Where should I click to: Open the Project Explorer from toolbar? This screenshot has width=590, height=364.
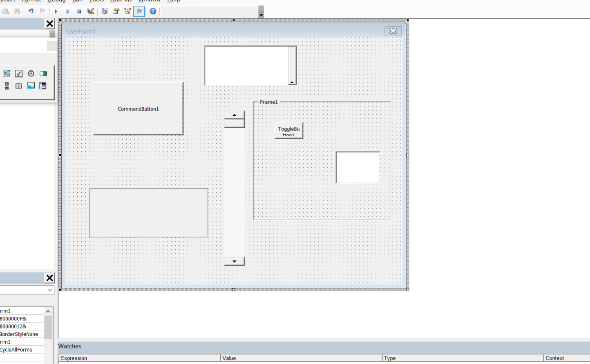105,11
